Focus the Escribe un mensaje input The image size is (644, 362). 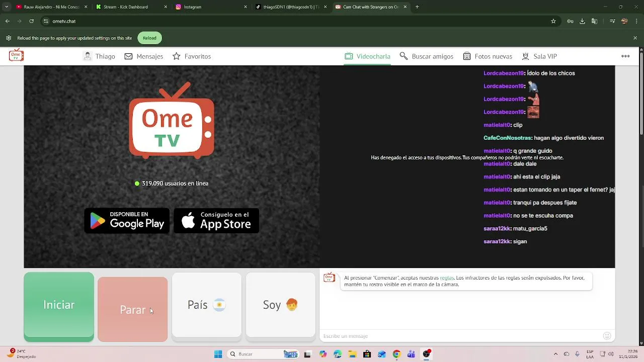460,336
